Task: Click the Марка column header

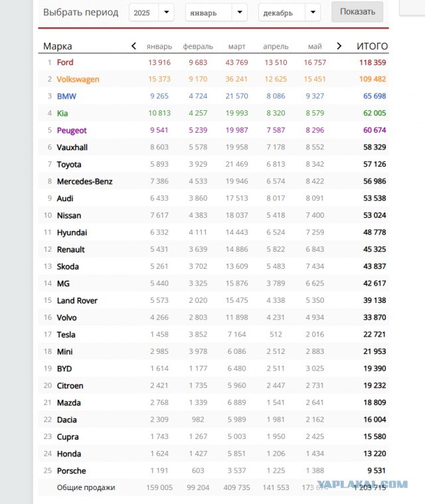Action: pyautogui.click(x=58, y=46)
